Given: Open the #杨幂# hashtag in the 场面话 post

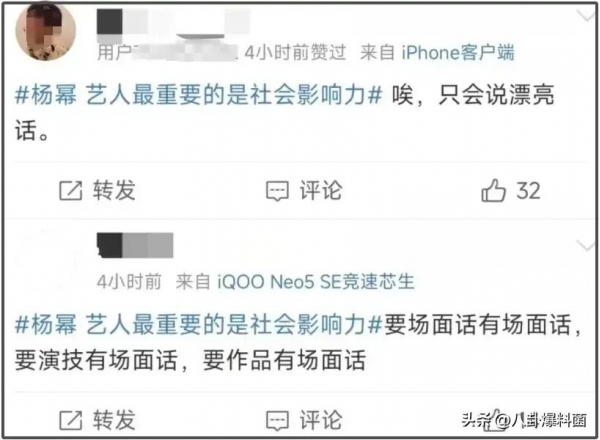Looking at the screenshot, I should point(199,324).
